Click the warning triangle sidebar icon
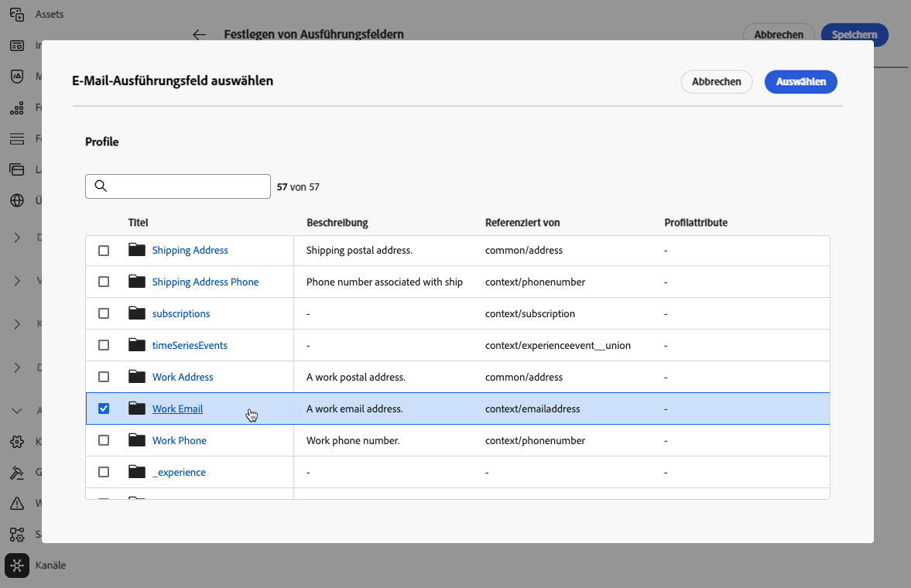911x588 pixels. click(16, 504)
